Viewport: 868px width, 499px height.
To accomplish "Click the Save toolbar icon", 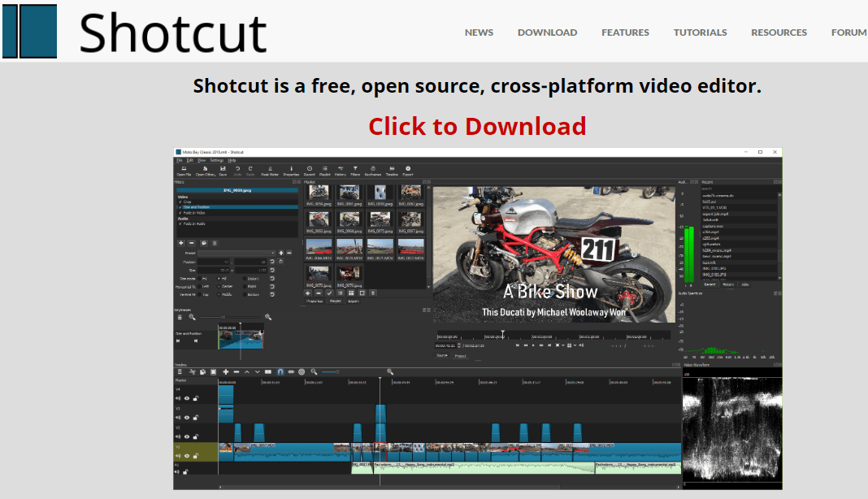I will 223,171.
